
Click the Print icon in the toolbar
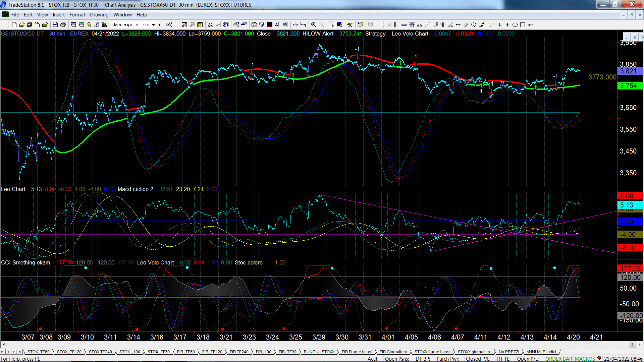(x=63, y=25)
